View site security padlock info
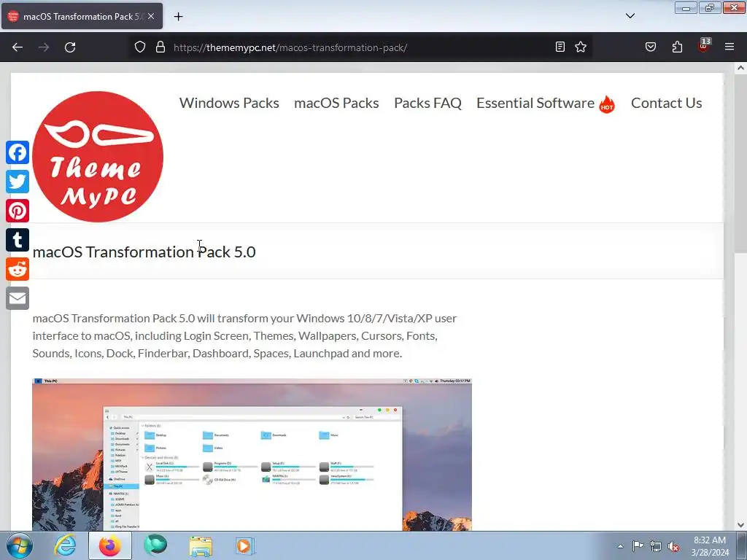The width and height of the screenshot is (747, 560). click(160, 47)
